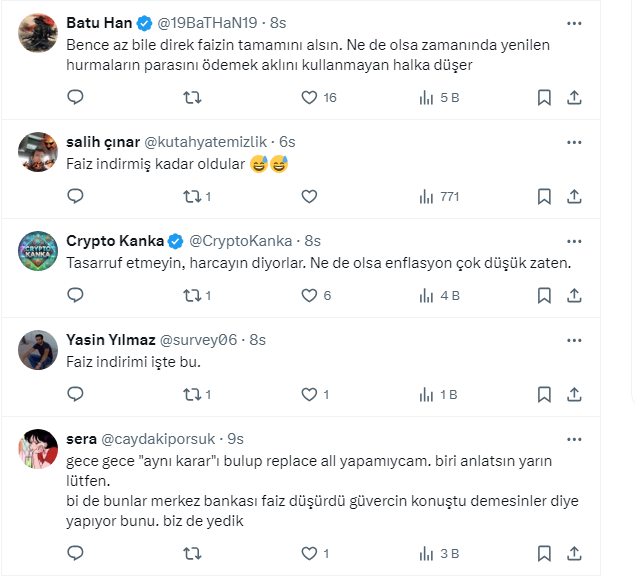
Task: Like Crypto Kanka's tweet with 6 likes
Action: coord(310,295)
